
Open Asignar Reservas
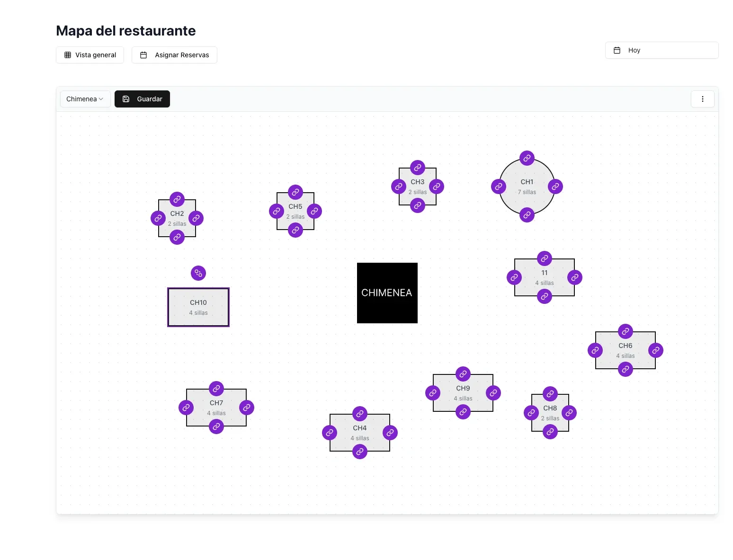point(174,55)
